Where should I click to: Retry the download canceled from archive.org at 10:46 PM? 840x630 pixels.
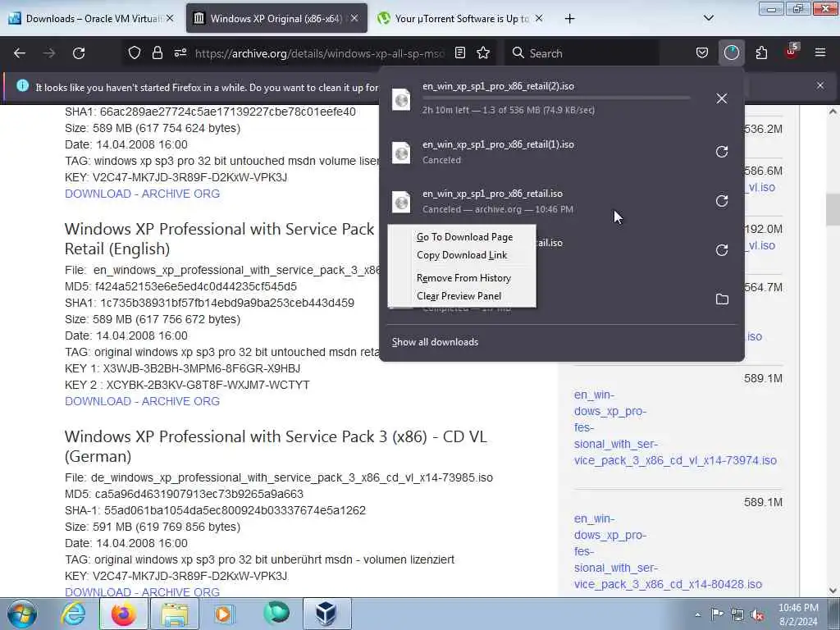722,201
